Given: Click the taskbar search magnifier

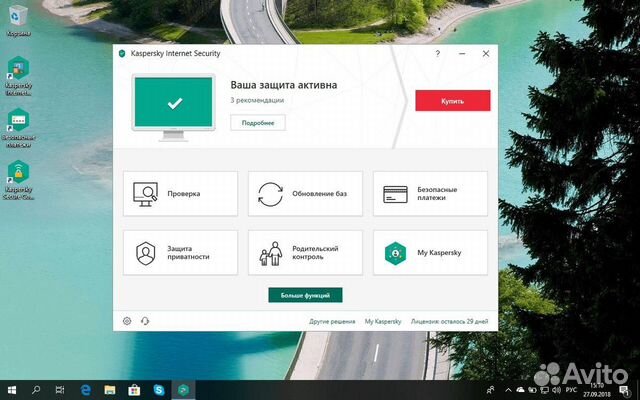Looking at the screenshot, I should [36, 390].
